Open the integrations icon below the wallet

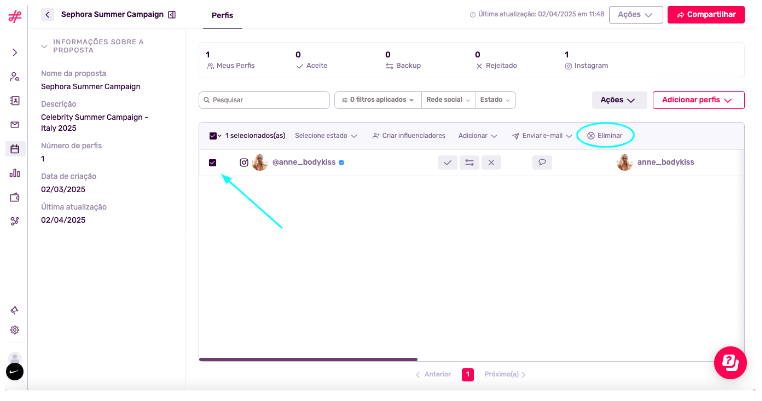15,221
